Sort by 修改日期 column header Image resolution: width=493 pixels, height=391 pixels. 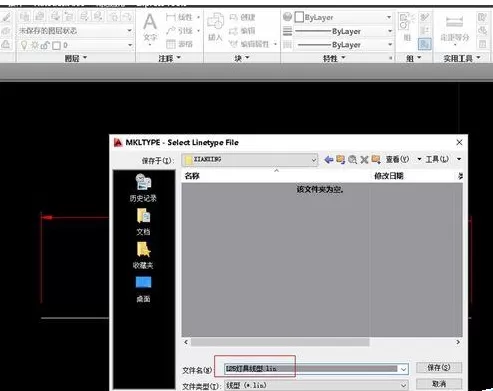click(x=413, y=176)
